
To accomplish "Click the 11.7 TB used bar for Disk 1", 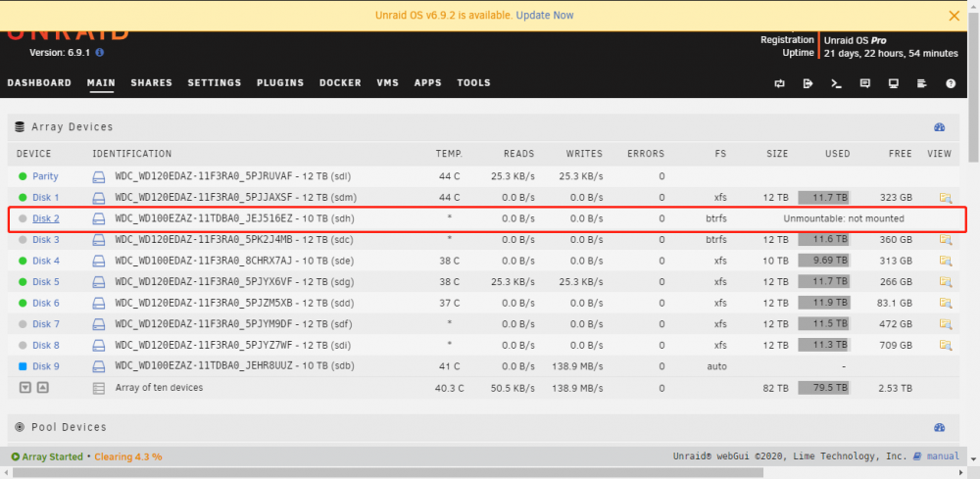I will 824,198.
